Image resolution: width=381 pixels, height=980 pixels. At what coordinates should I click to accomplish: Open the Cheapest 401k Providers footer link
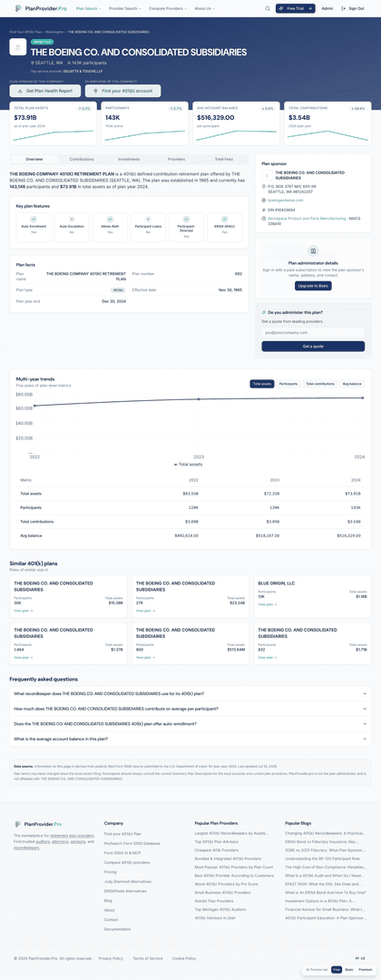pos(216,850)
